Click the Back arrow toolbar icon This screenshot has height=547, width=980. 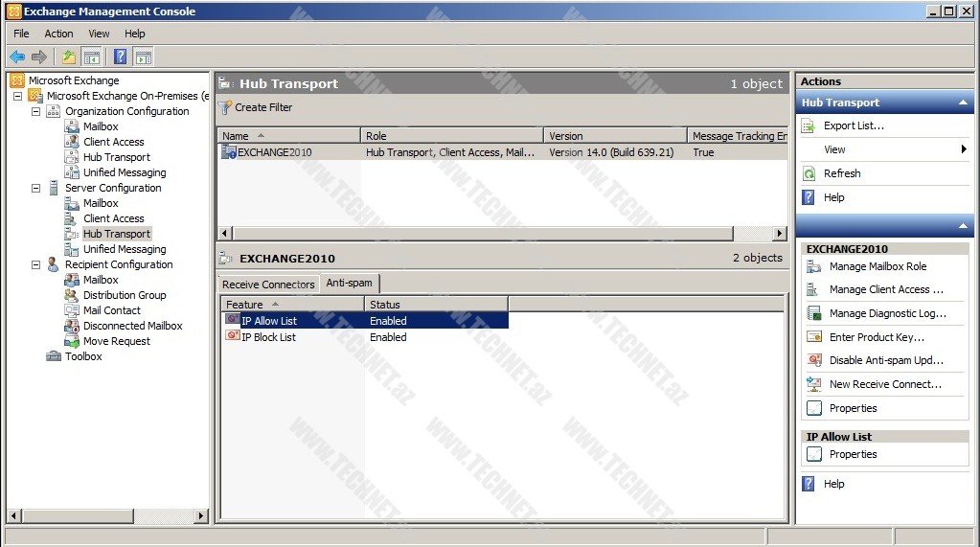tap(17, 57)
